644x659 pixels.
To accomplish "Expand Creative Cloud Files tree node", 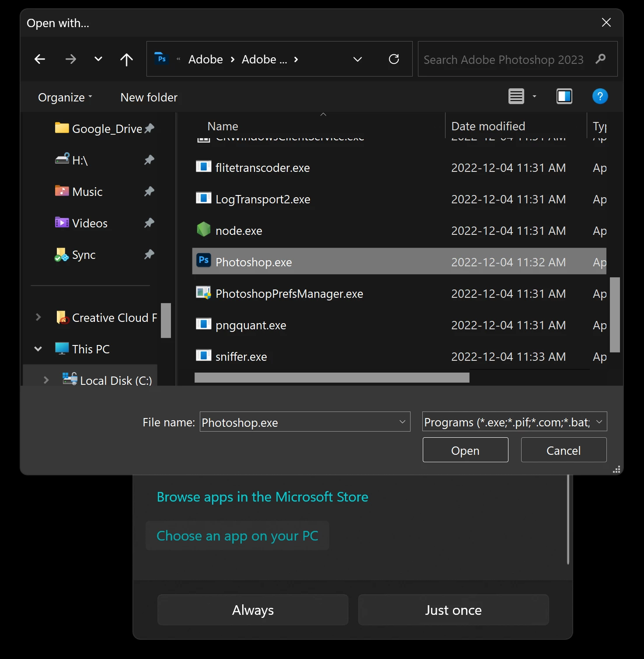I will pyautogui.click(x=38, y=317).
